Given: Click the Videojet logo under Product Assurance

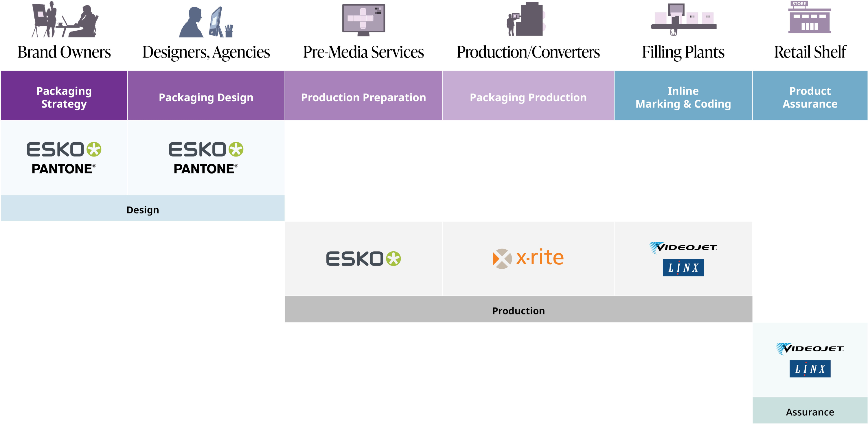Looking at the screenshot, I should pyautogui.click(x=810, y=349).
